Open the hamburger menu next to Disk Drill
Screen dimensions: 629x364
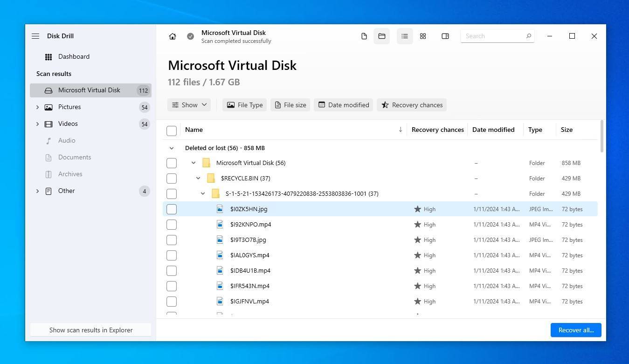(35, 36)
